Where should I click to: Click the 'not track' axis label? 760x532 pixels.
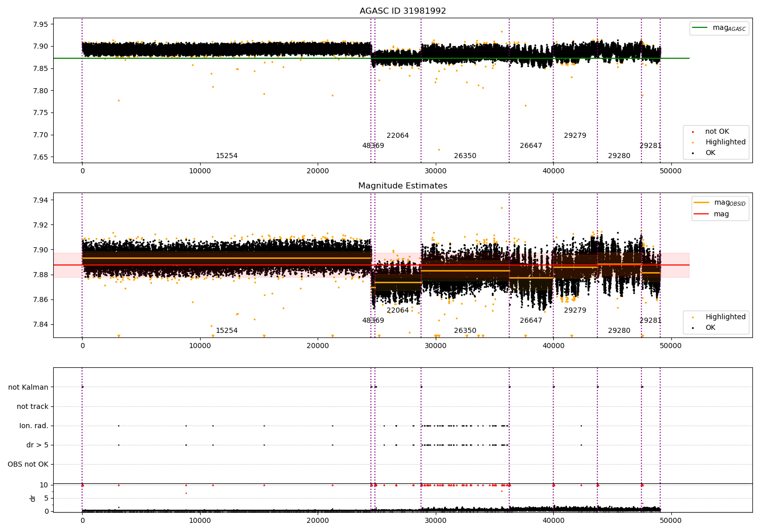point(32,407)
